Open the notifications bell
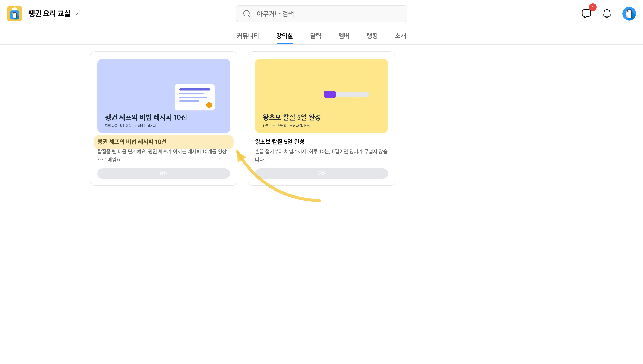 607,14
